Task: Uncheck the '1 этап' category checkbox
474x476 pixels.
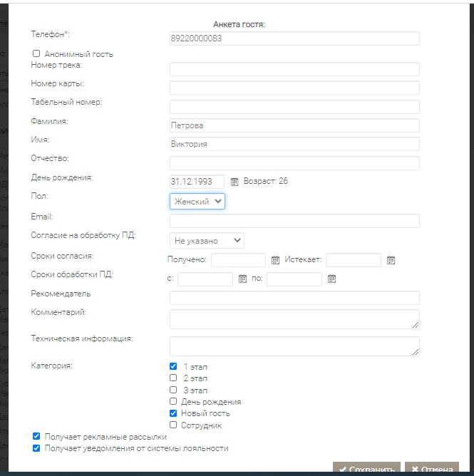Action: click(x=173, y=366)
